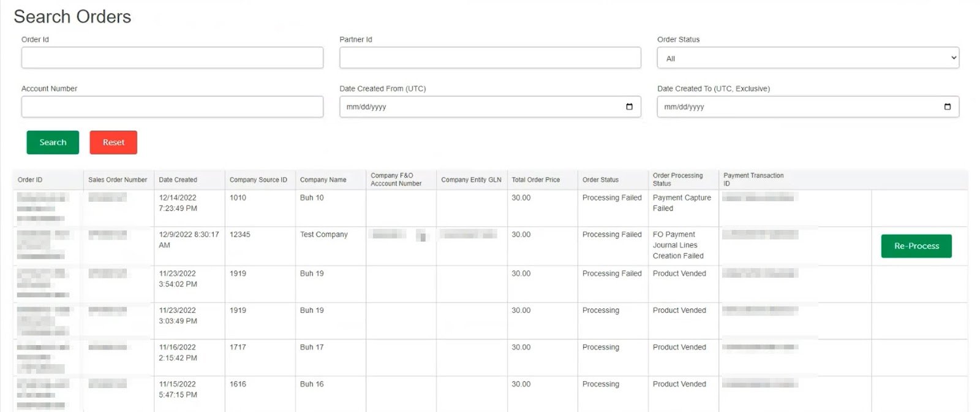Screen dimensions: 980x412
Task: Click the Order ID column header
Action: point(30,180)
